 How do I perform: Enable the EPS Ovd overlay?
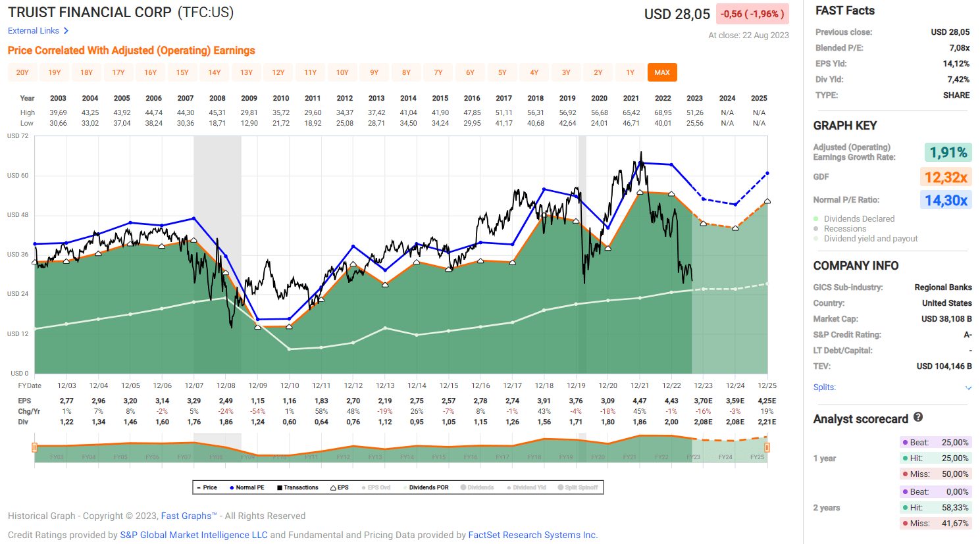[x=380, y=487]
